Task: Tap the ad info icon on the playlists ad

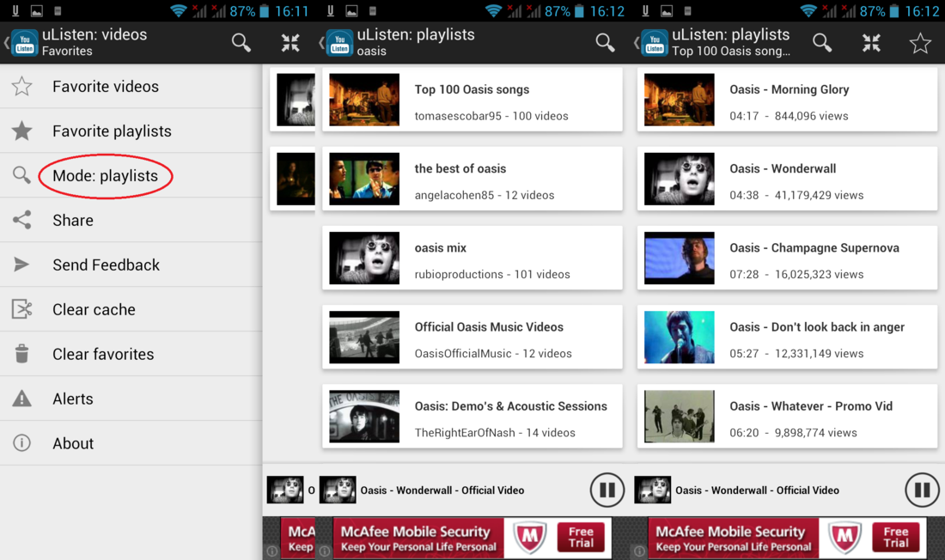Action: point(324,551)
